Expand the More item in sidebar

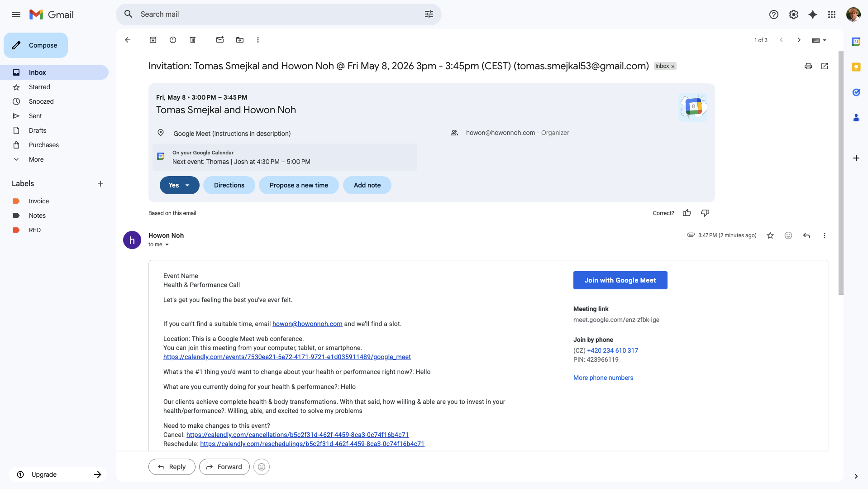tap(36, 159)
